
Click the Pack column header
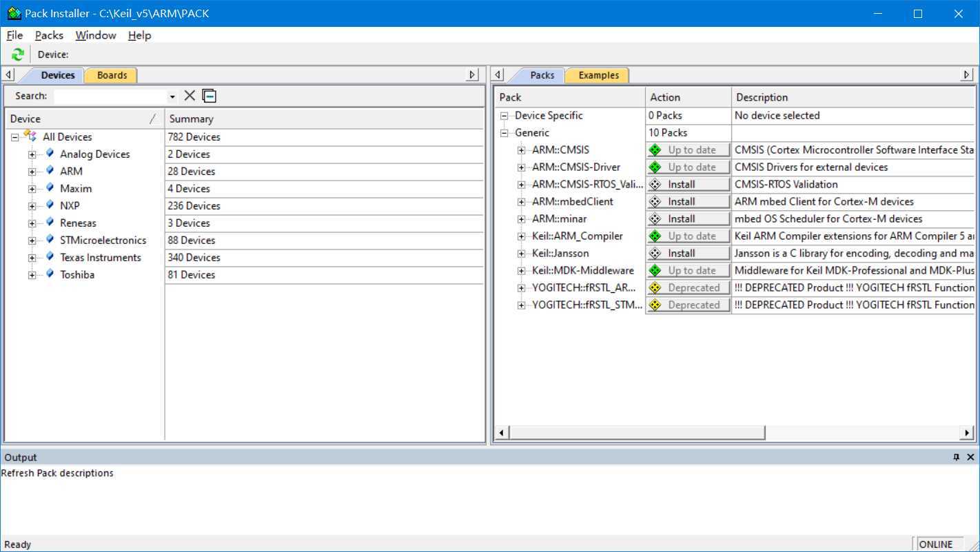tap(570, 97)
